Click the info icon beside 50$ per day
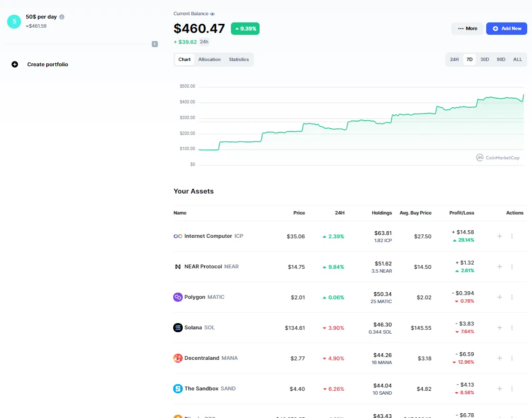This screenshot has width=532, height=418. (62, 17)
